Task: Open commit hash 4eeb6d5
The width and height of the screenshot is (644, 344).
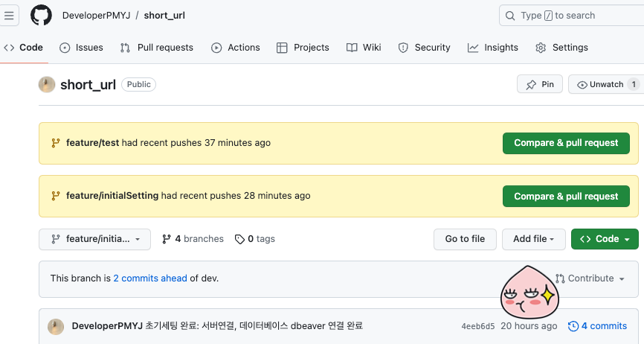Action: click(478, 326)
